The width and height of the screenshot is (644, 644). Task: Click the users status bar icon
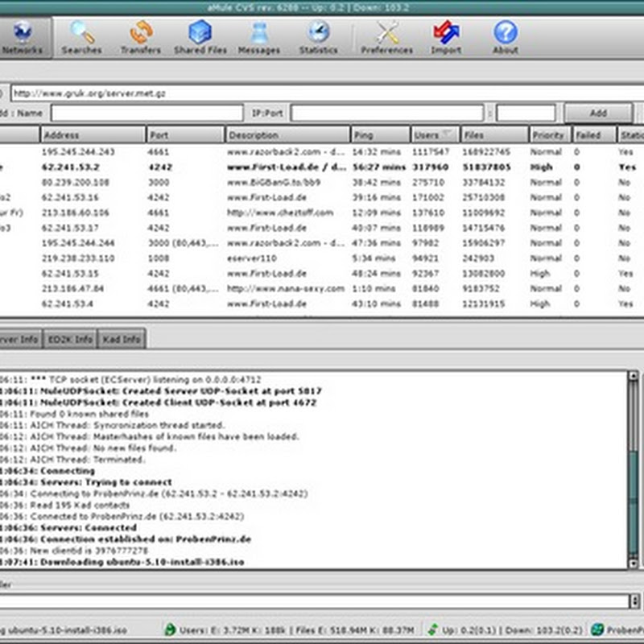171,629
